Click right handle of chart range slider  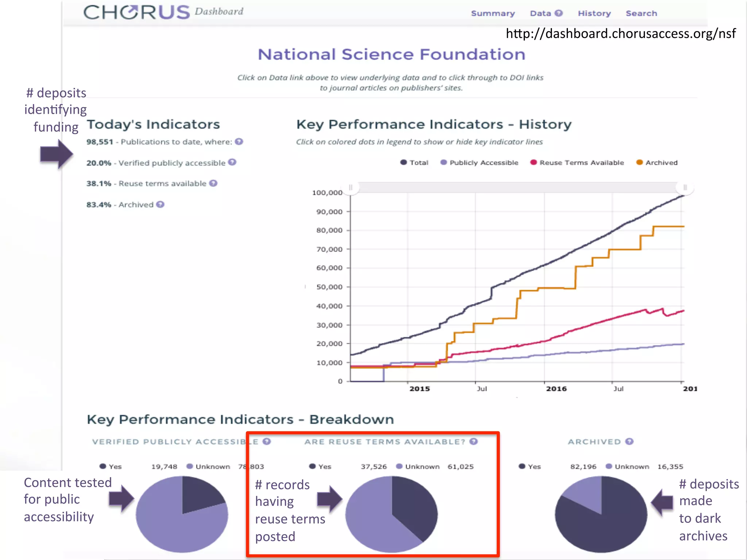pyautogui.click(x=685, y=187)
